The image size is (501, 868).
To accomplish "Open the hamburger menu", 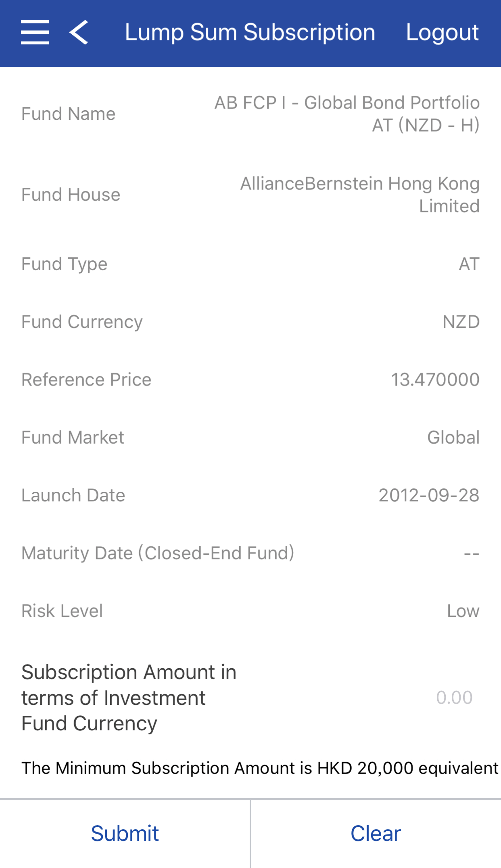I will coord(35,32).
